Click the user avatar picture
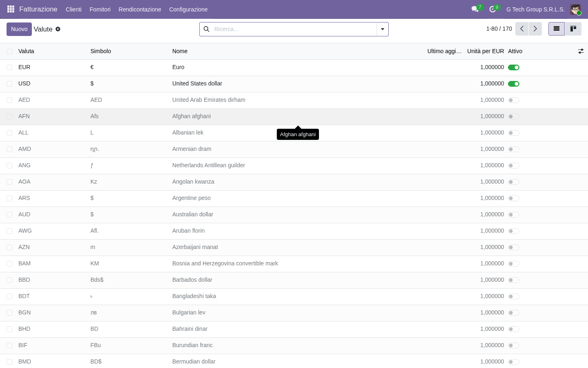 point(575,9)
